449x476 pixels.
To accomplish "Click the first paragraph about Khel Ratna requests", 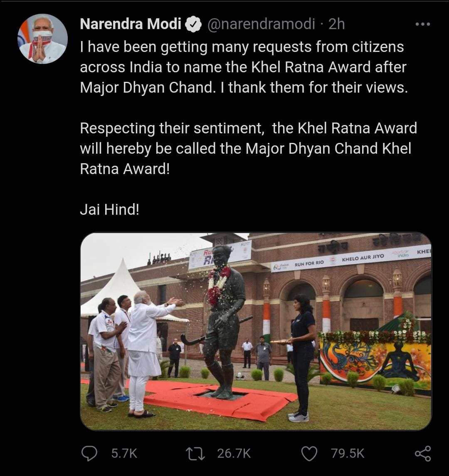I will pyautogui.click(x=243, y=67).
